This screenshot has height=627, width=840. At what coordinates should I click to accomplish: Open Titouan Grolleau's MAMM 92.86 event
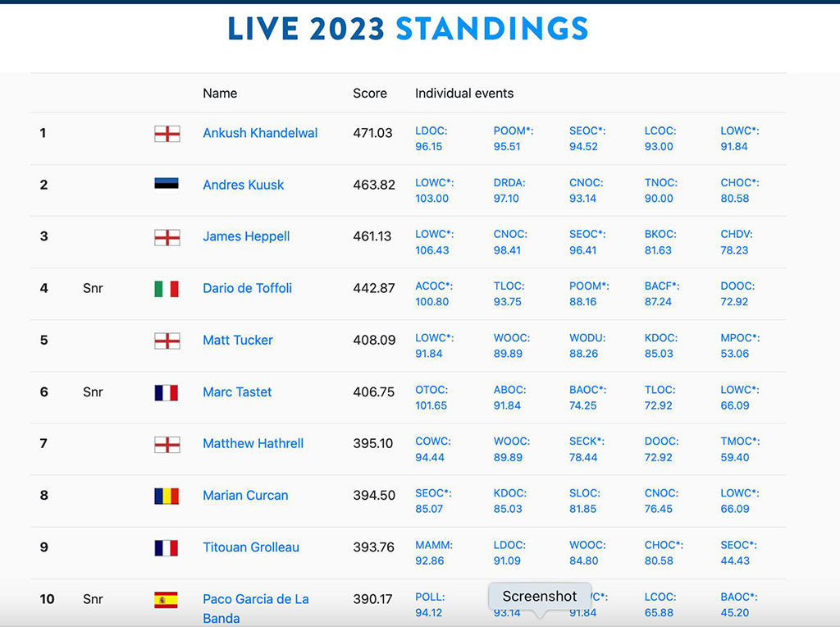pos(434,553)
